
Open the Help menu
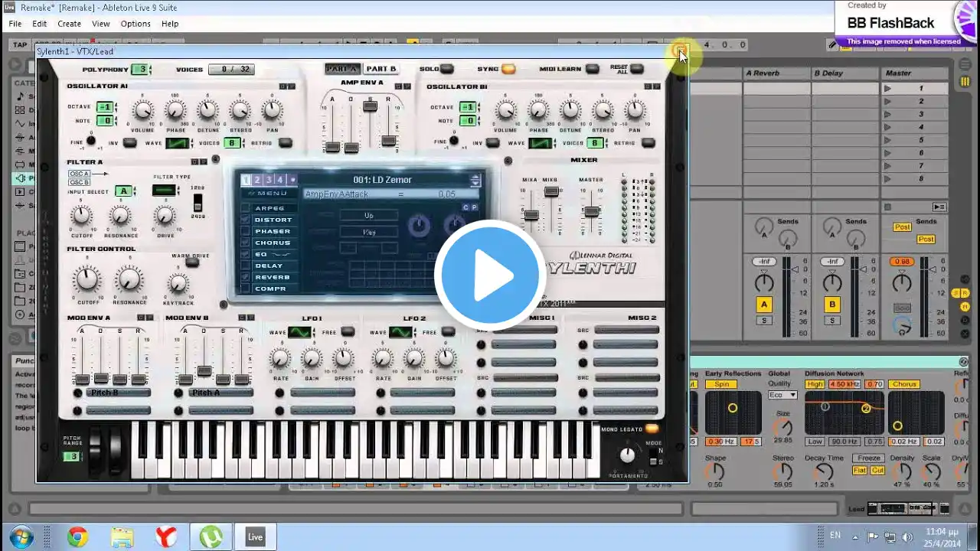click(170, 24)
